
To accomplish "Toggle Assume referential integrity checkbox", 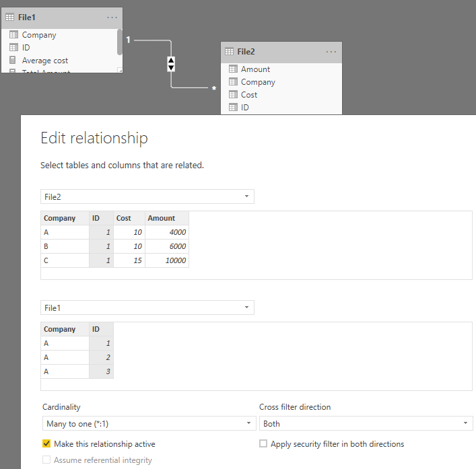I will tap(46, 460).
